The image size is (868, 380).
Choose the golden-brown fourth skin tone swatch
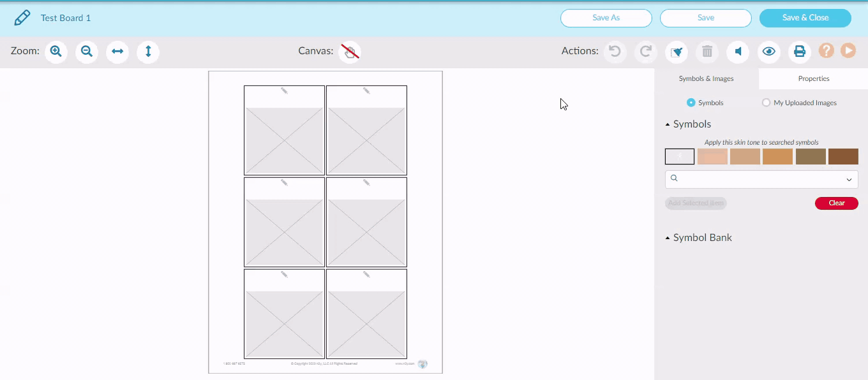point(777,157)
